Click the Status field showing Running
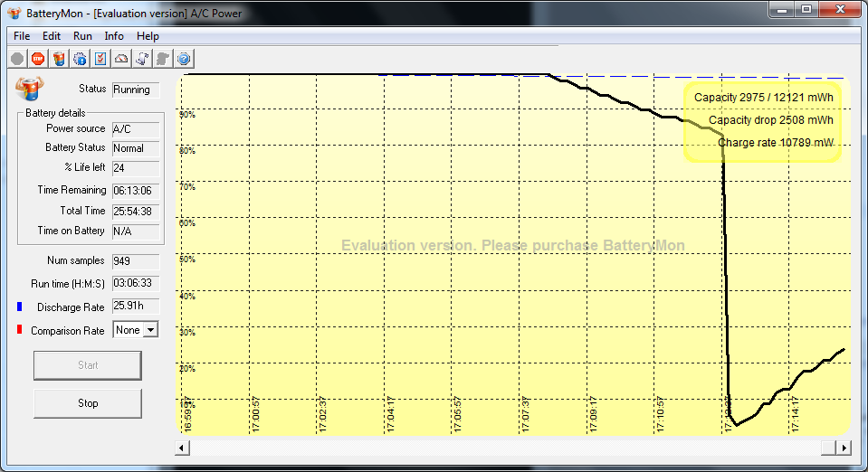868x472 pixels. tap(136, 90)
